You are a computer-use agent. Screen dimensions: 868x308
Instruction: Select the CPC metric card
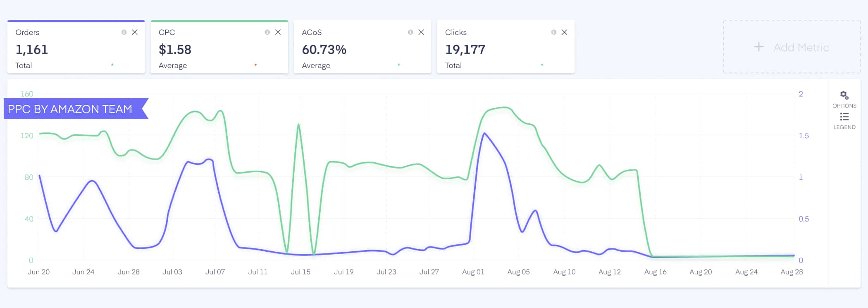pyautogui.click(x=219, y=47)
